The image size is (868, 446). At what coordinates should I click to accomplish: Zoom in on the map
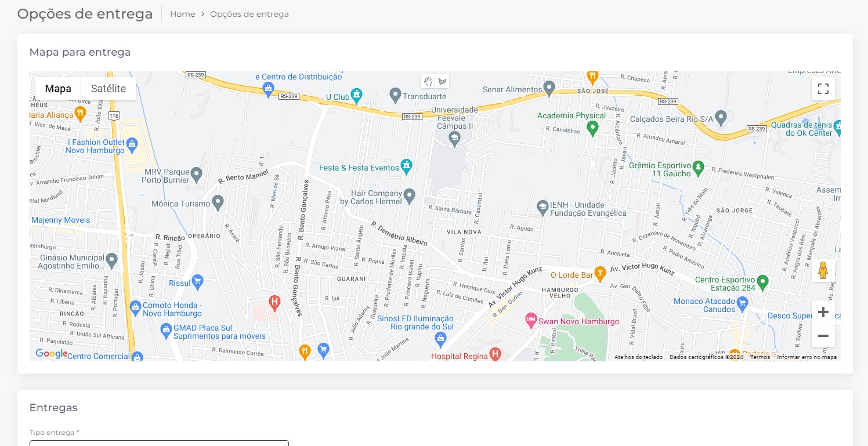[x=823, y=312]
